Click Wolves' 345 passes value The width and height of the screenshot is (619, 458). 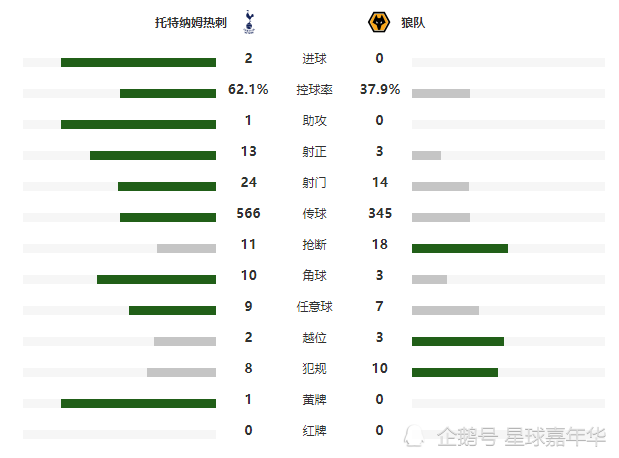pyautogui.click(x=380, y=213)
